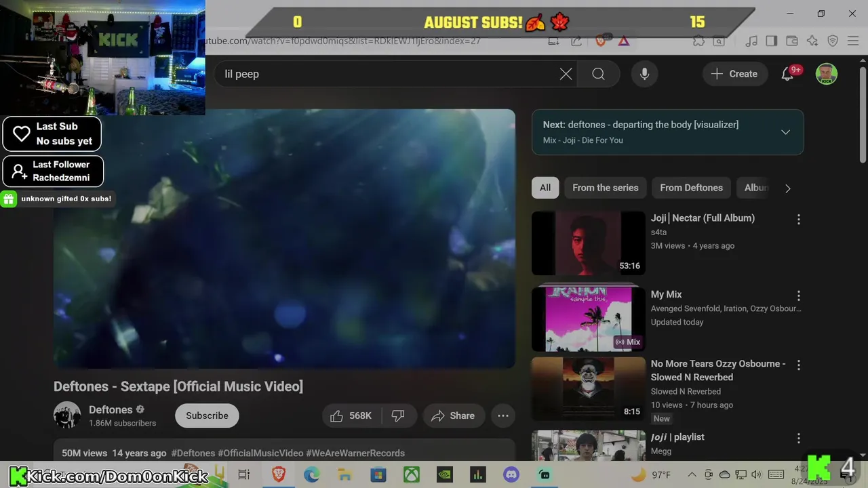This screenshot has height=488, width=868.
Task: Select the From Deftones chip
Action: (x=691, y=188)
